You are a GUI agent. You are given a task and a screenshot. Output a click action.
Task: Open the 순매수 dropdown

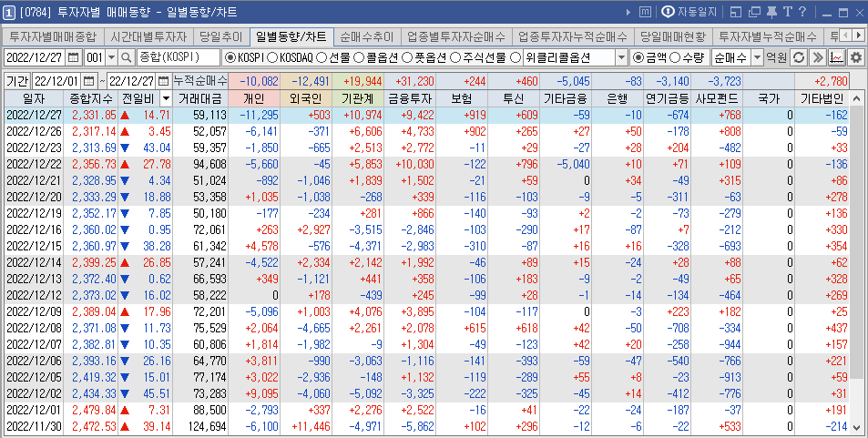[x=757, y=57]
